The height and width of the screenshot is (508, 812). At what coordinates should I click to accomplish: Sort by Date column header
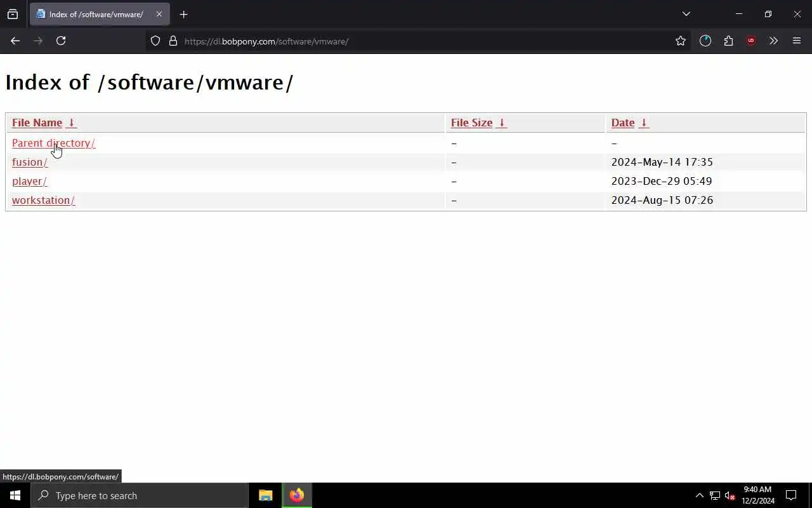[623, 123]
